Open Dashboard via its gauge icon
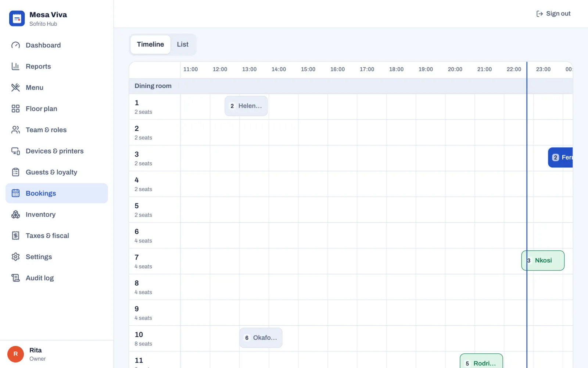 pos(15,45)
